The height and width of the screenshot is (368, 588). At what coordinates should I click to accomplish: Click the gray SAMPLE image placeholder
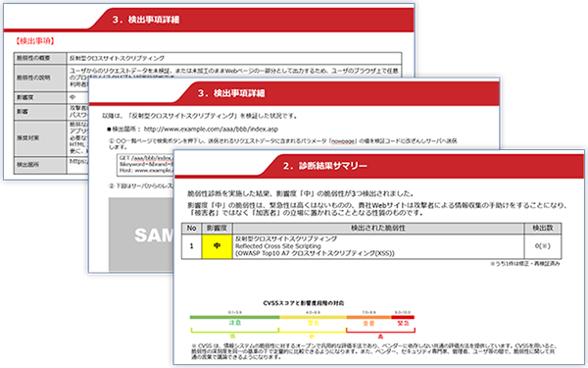tap(141, 235)
